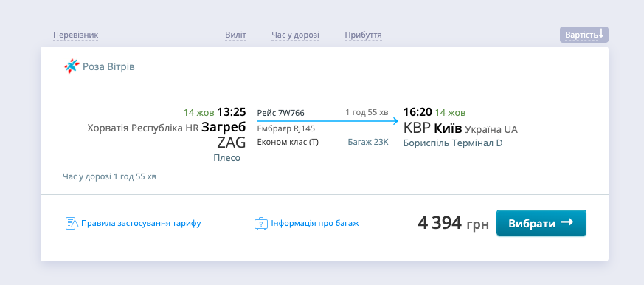Click the 4 394 грн price
The image size is (644, 285).
454,223
